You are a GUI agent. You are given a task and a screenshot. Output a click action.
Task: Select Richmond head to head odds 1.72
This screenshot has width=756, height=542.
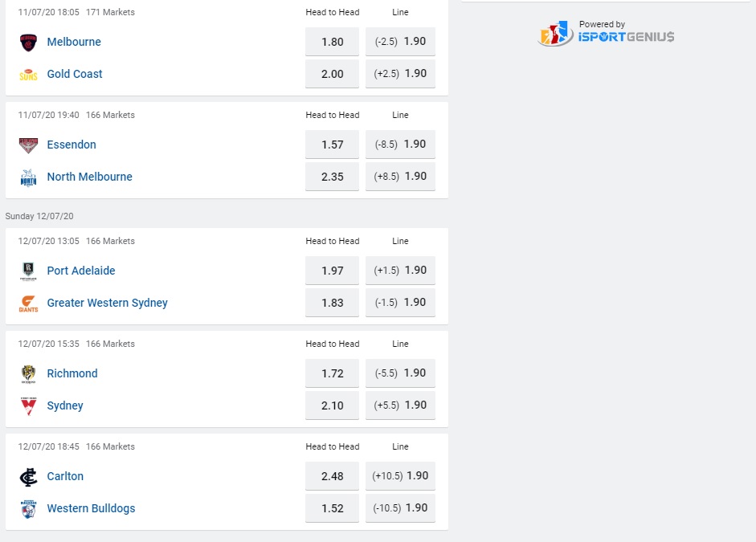pyautogui.click(x=332, y=373)
